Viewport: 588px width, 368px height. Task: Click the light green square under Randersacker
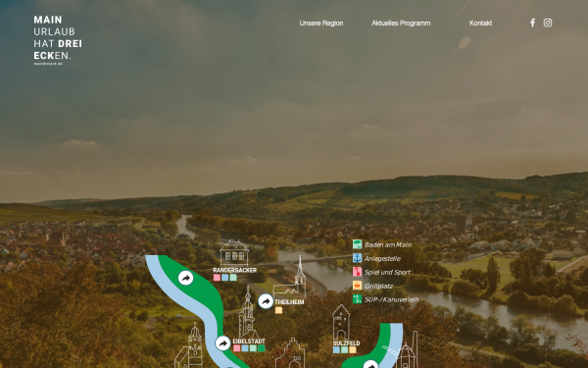233,278
